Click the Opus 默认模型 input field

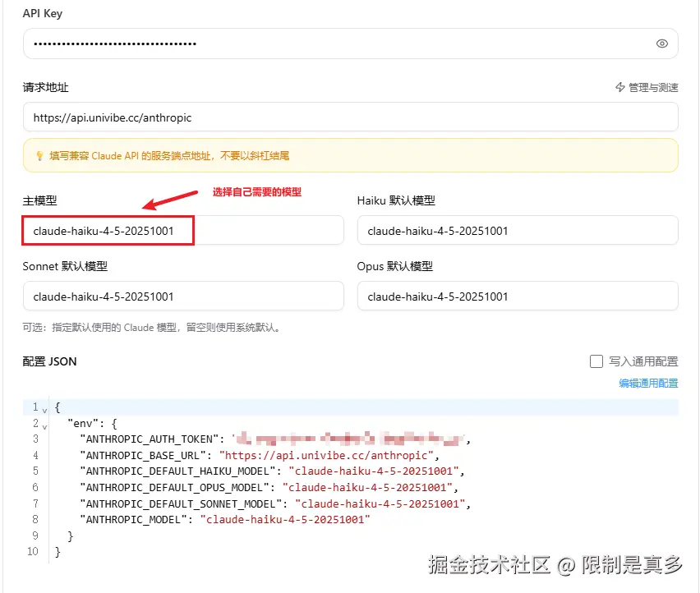point(518,296)
